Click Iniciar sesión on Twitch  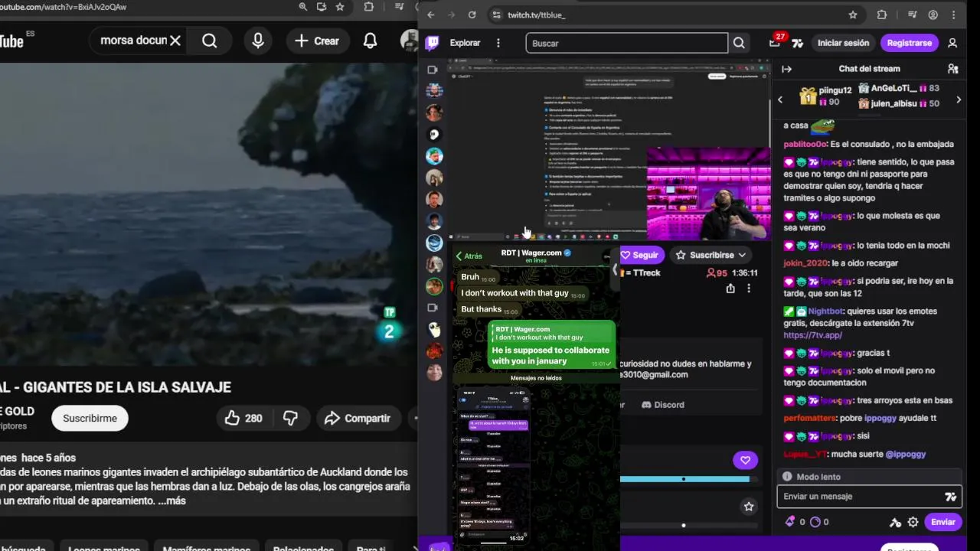pyautogui.click(x=843, y=43)
